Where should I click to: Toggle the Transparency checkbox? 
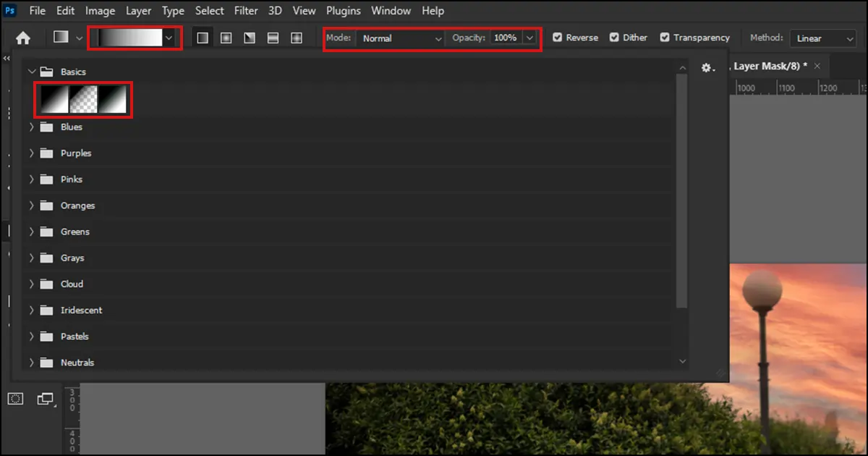click(665, 38)
